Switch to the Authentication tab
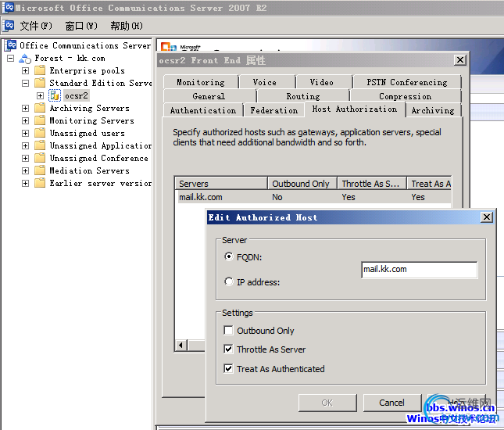 [x=203, y=110]
